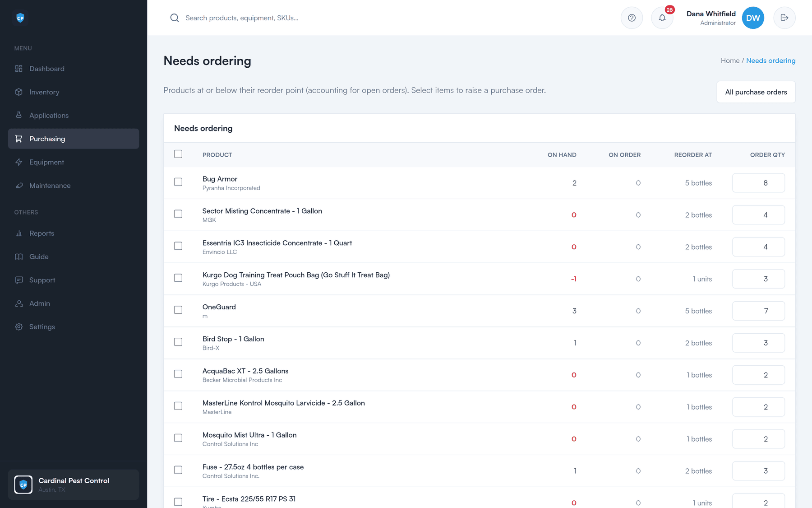
Task: Check the Tire Ecsta 225/55 row checkbox
Action: 178,502
